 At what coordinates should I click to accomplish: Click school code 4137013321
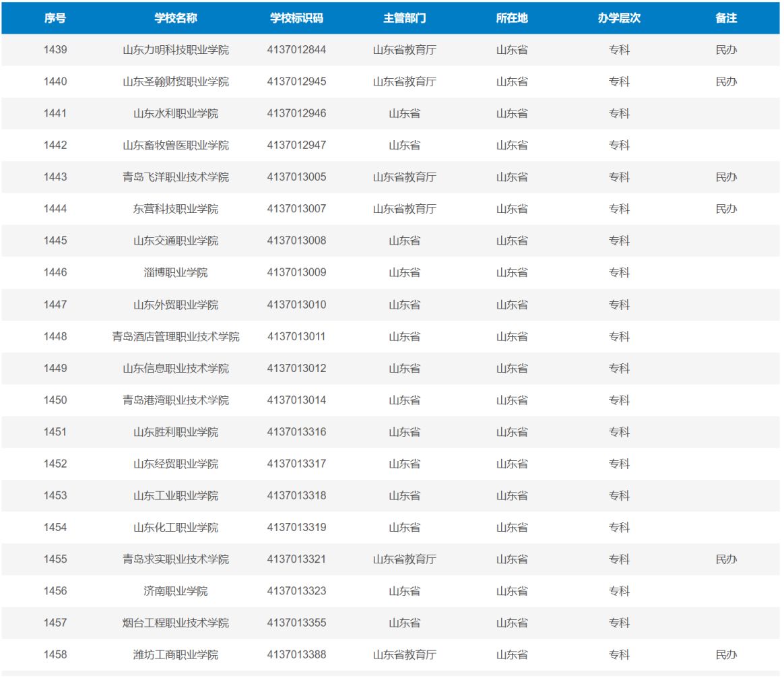[x=296, y=559]
